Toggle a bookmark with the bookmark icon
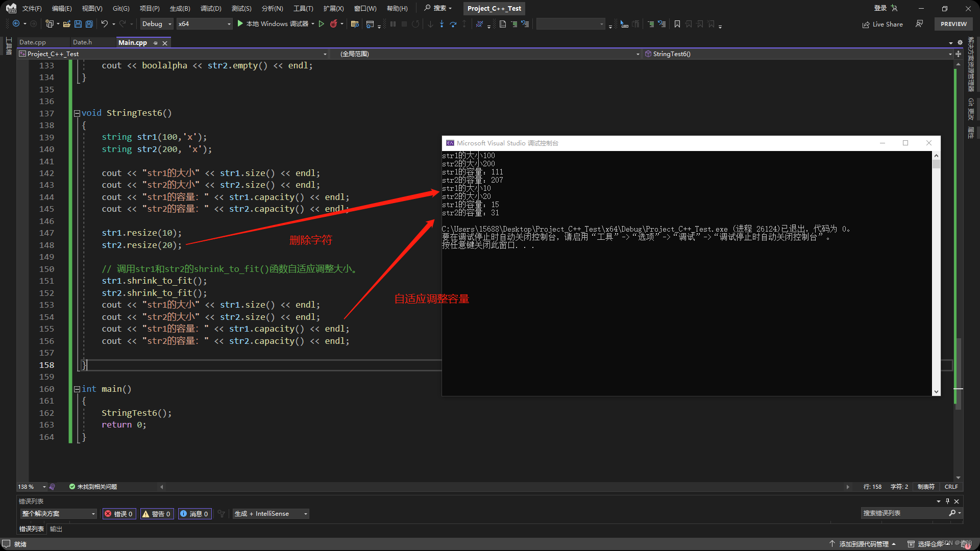The image size is (980, 551). [x=677, y=24]
